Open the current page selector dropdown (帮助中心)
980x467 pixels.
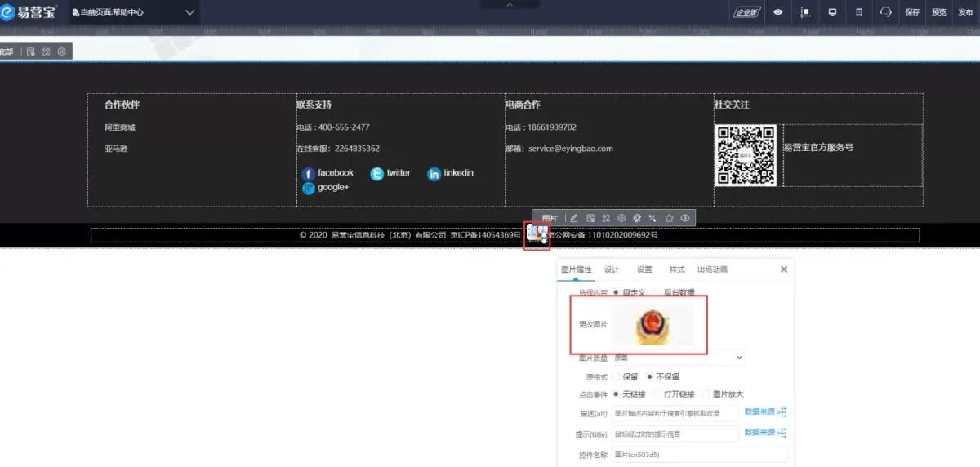(134, 12)
